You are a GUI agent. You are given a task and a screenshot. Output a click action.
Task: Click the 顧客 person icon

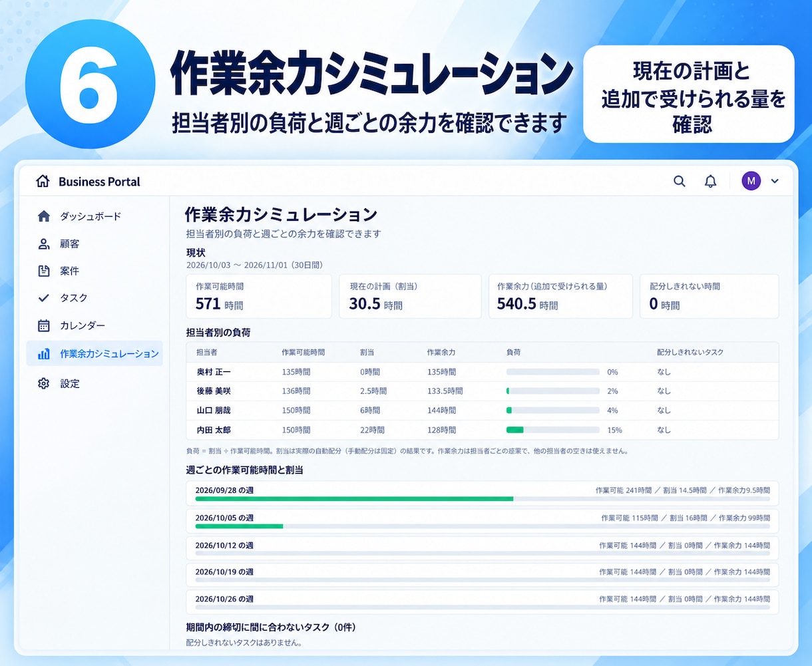[x=44, y=244]
